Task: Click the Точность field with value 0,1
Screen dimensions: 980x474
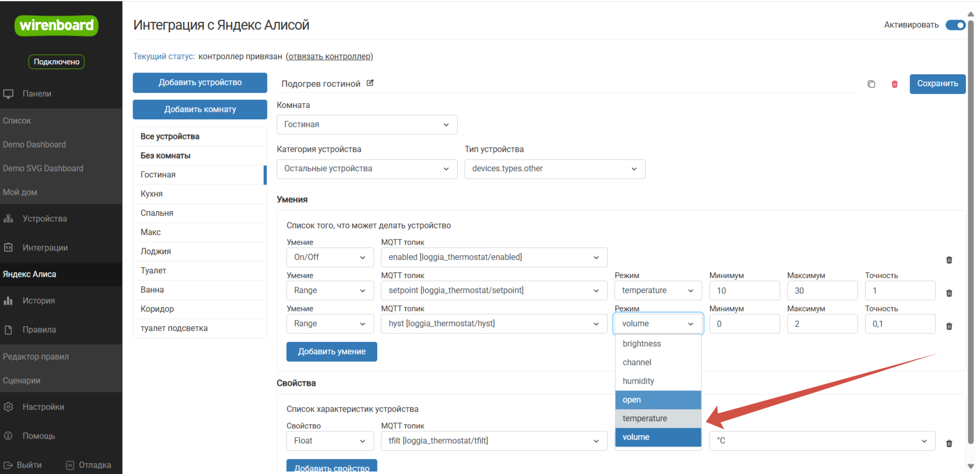Action: [900, 324]
